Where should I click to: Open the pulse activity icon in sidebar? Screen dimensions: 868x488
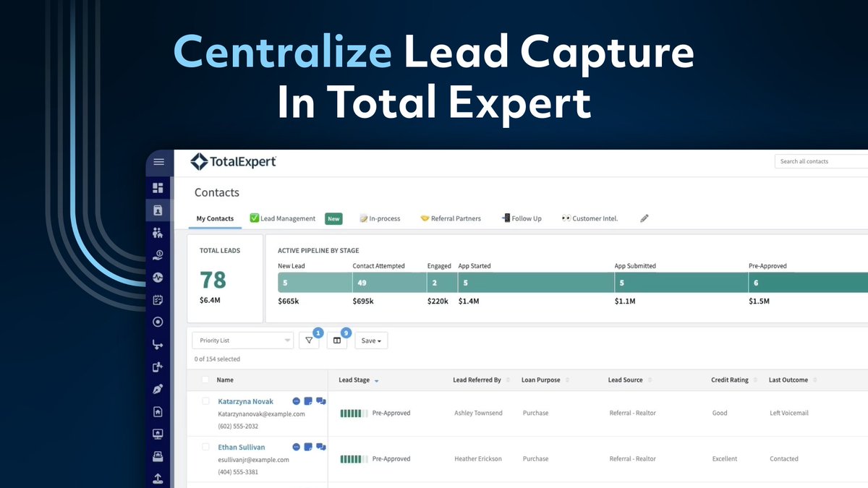[x=158, y=277]
